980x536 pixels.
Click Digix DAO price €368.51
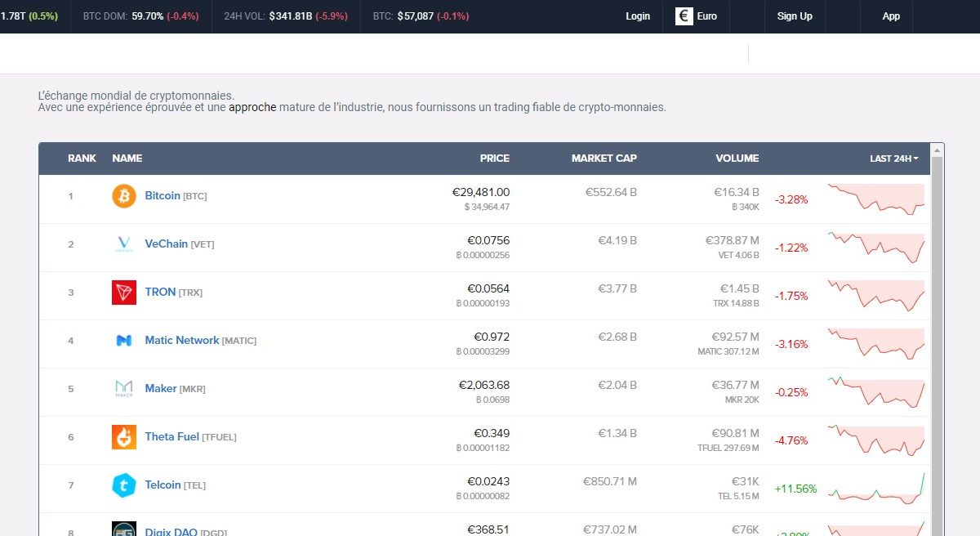pos(488,529)
